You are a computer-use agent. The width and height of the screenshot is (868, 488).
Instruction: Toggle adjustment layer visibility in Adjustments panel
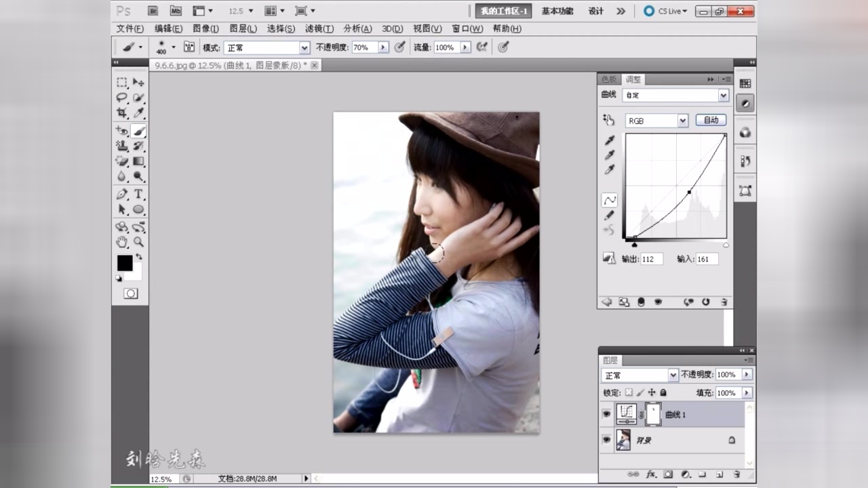coord(658,302)
